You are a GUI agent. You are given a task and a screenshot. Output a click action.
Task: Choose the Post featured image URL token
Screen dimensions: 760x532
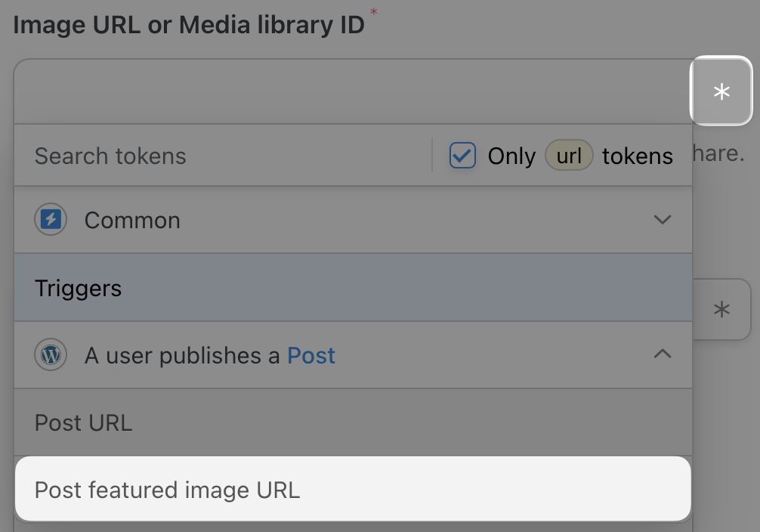168,490
